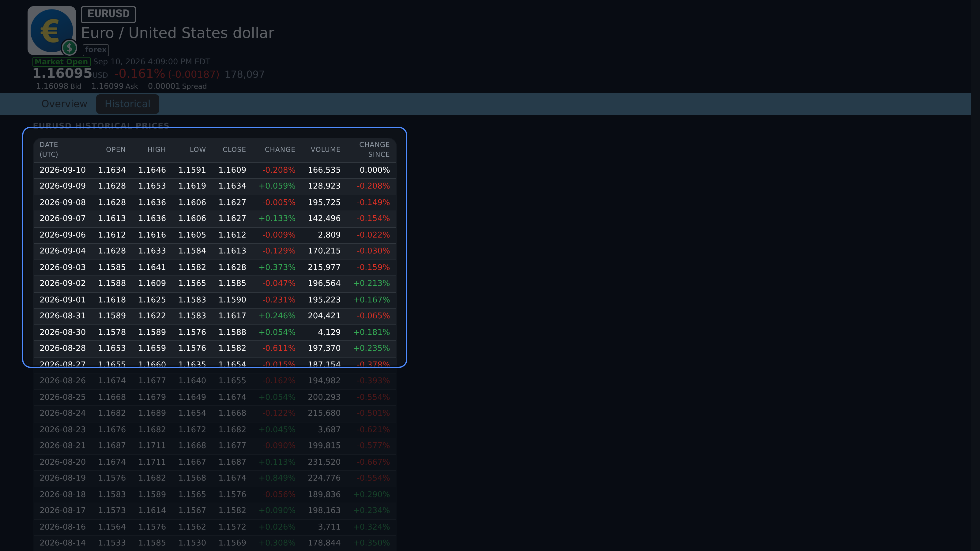980x551 pixels.
Task: Select the 2026-09-10 date row
Action: tap(215, 170)
